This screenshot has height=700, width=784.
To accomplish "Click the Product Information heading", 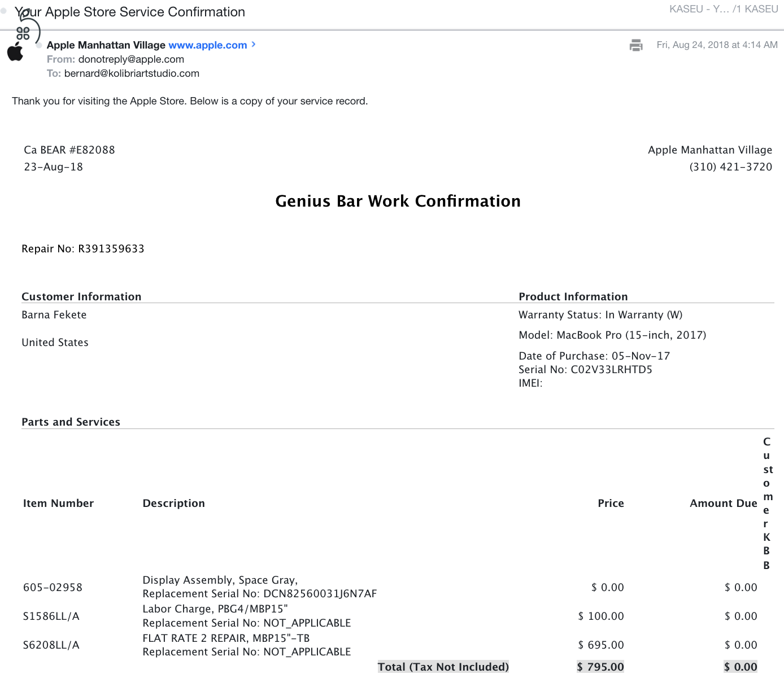I will click(573, 297).
